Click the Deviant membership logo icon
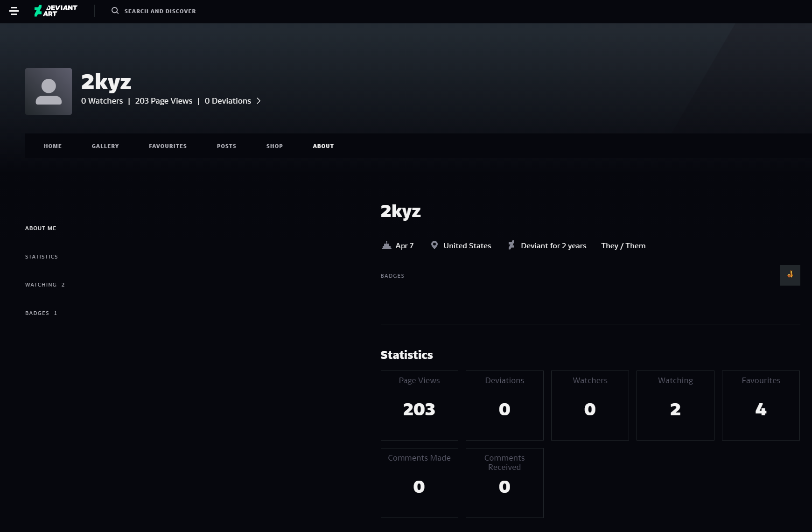This screenshot has height=532, width=812. click(x=511, y=245)
